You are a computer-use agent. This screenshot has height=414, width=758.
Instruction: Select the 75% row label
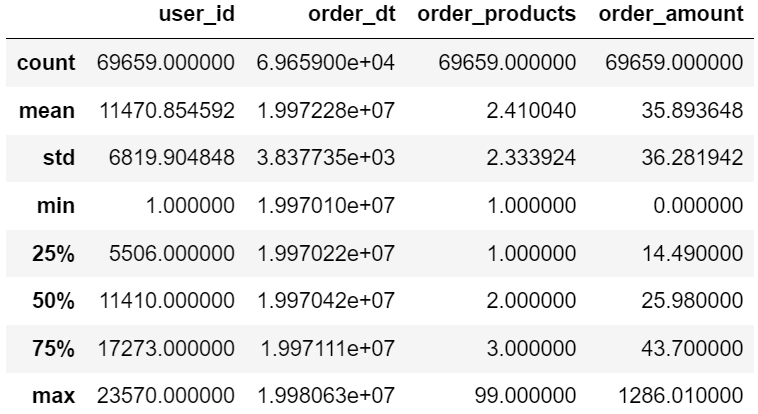coord(53,349)
